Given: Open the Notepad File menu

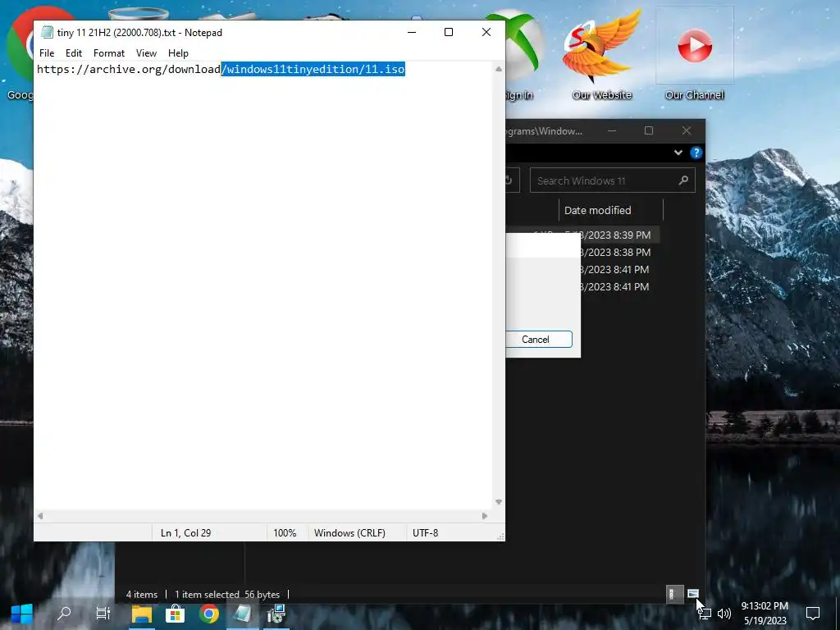Looking at the screenshot, I should tap(47, 53).
